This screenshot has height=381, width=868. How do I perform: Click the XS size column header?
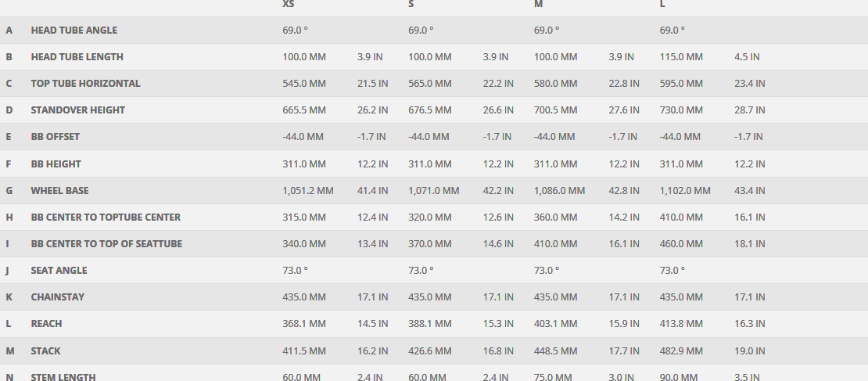click(x=289, y=5)
